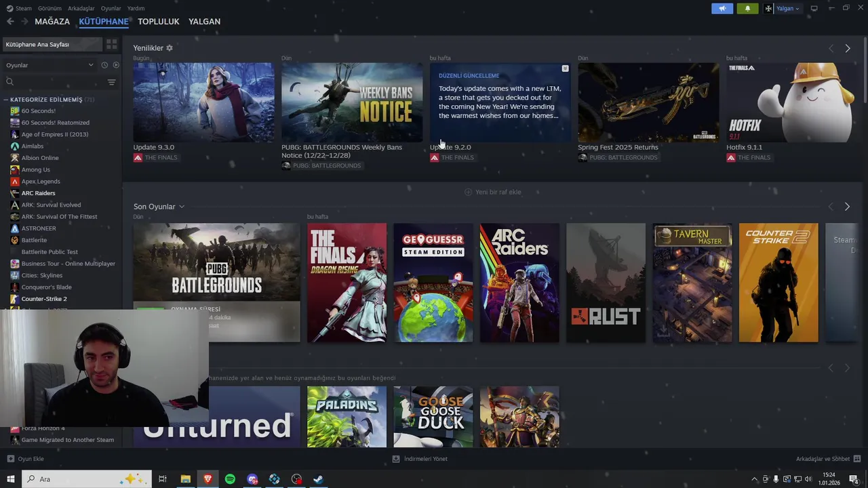Open Arkadaşlar ve Sohbet text button
Image resolution: width=868 pixels, height=488 pixels.
click(823, 459)
